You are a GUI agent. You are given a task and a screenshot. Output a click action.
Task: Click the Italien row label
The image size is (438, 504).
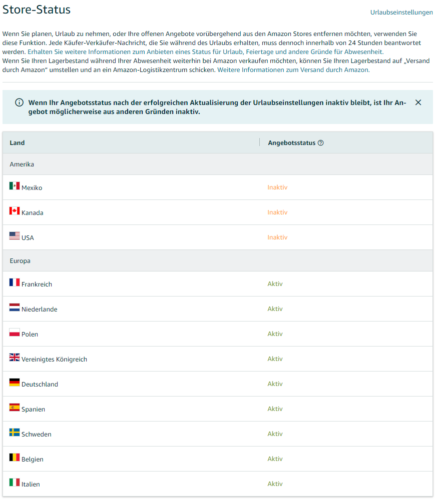tap(31, 484)
